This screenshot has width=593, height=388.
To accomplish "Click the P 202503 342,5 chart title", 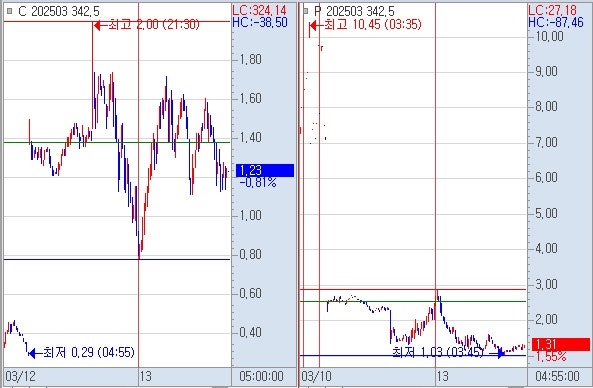I will (354, 11).
